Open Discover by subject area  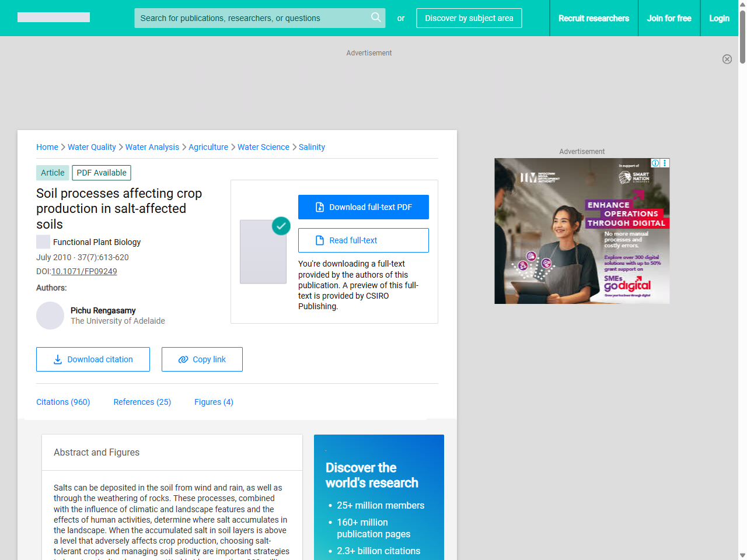(x=469, y=18)
